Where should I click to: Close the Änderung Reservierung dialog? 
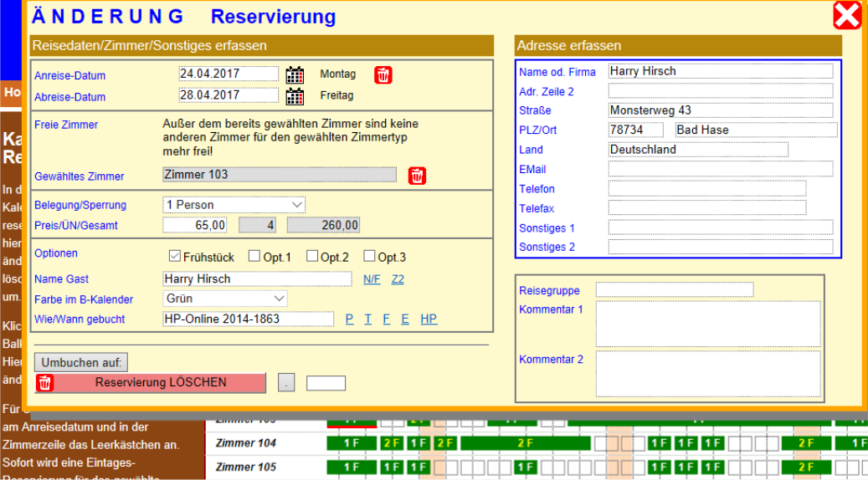847,16
